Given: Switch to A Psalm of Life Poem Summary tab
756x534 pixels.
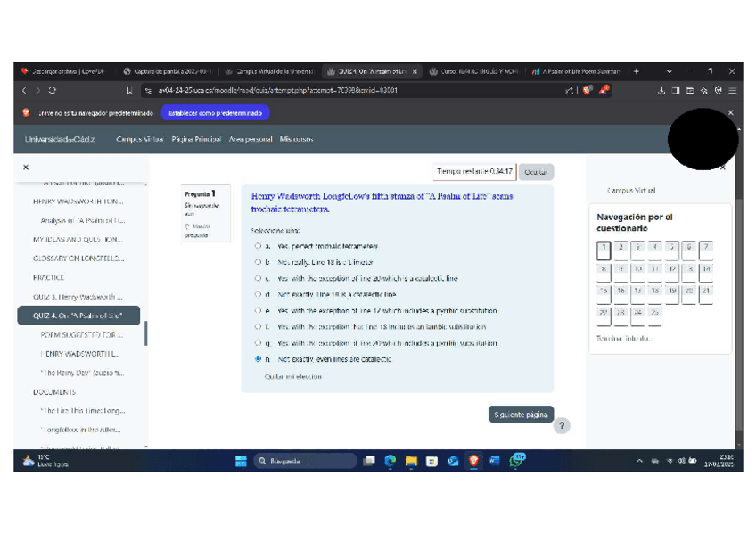Looking at the screenshot, I should click(x=575, y=71).
